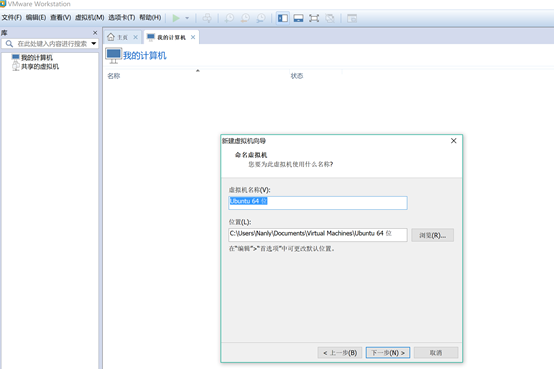Click the revert snapshot clock icon
Viewport: 554px width, 369px height.
pyautogui.click(x=245, y=18)
